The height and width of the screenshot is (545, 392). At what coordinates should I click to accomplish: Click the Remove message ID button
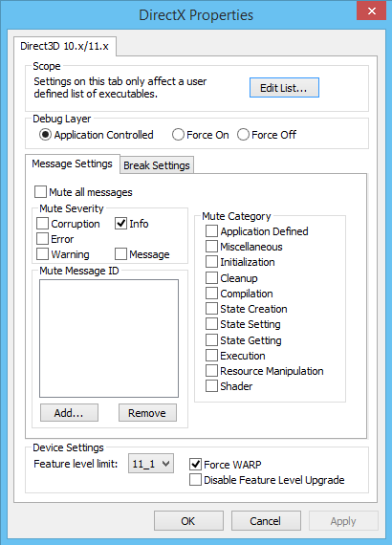click(x=147, y=412)
